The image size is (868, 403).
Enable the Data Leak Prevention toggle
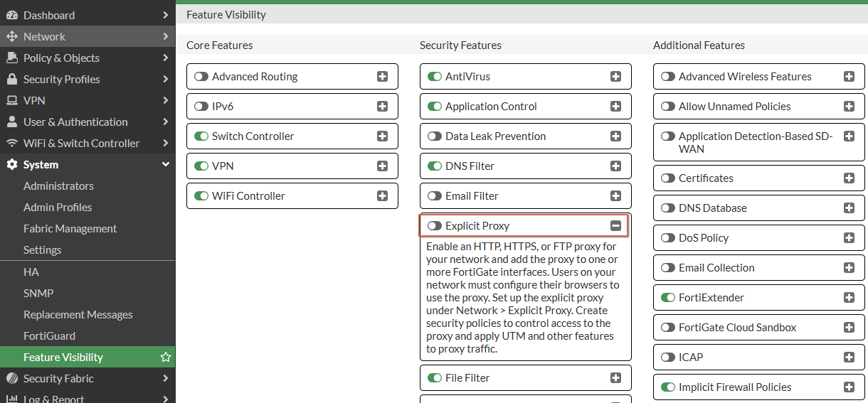point(435,136)
